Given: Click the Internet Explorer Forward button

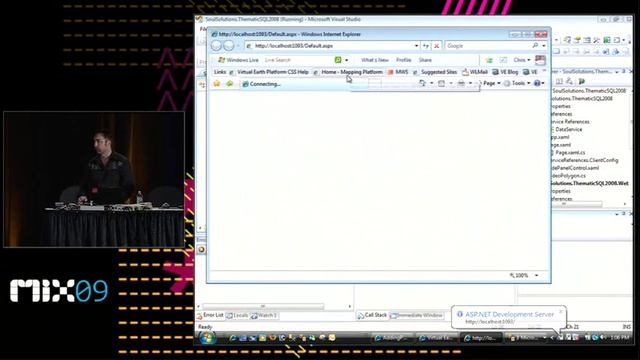Looking at the screenshot, I should (x=229, y=46).
